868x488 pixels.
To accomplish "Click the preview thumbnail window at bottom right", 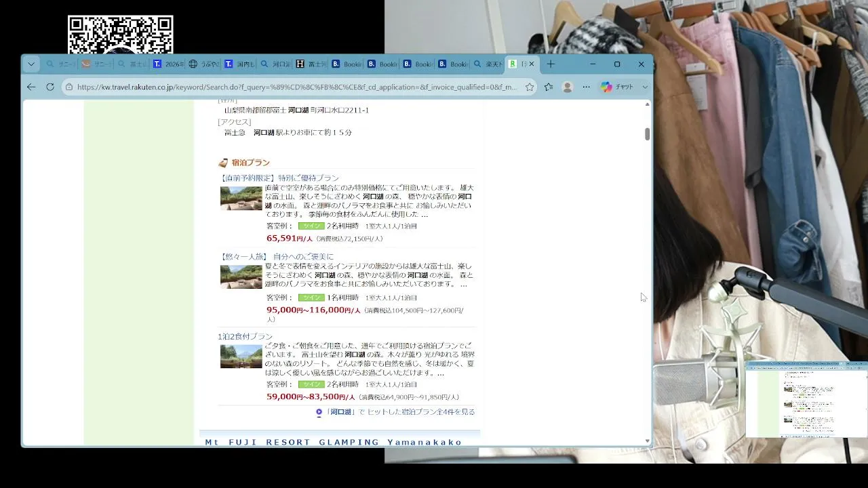I will click(806, 400).
